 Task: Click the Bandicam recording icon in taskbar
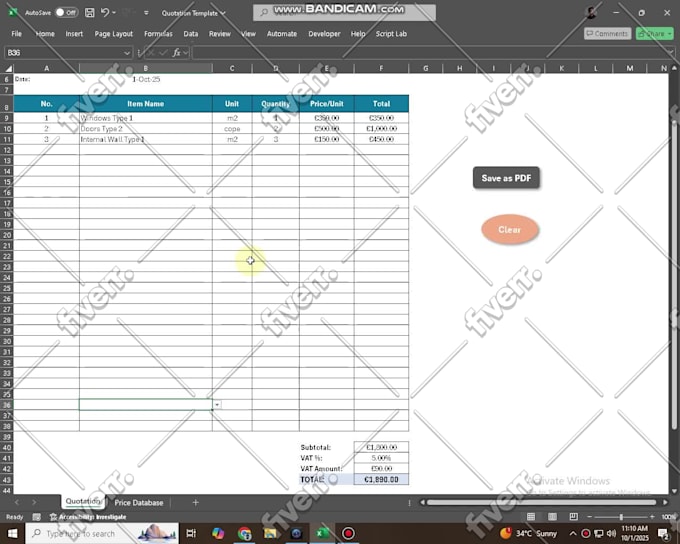tap(348, 533)
